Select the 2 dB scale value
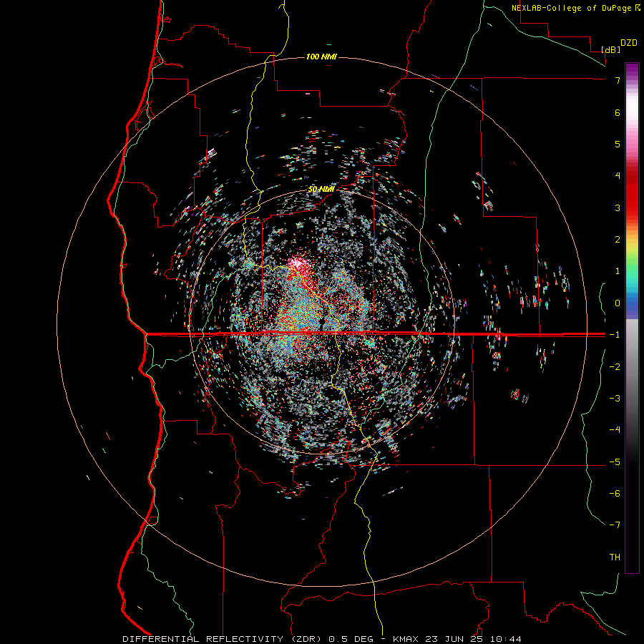The image size is (644, 644). [618, 240]
